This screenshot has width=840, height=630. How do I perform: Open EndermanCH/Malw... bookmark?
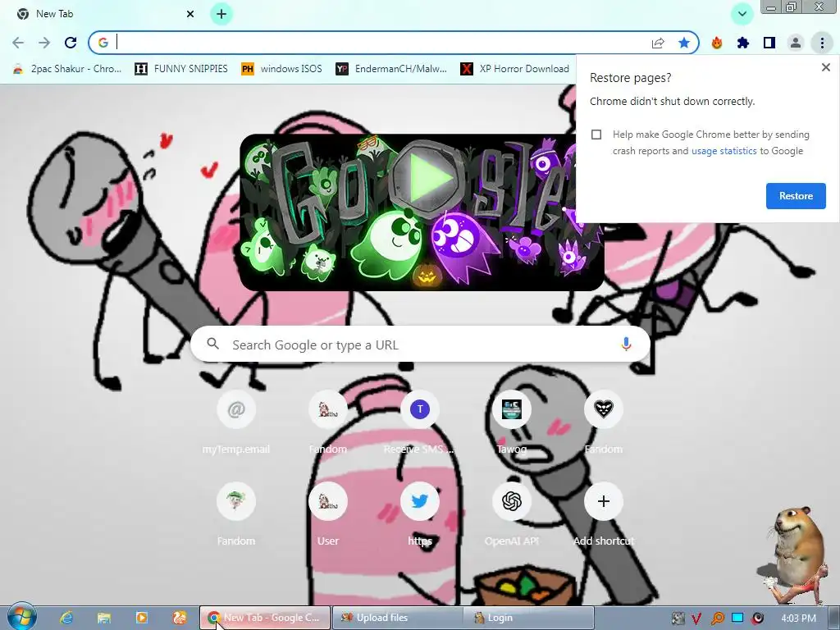point(391,69)
